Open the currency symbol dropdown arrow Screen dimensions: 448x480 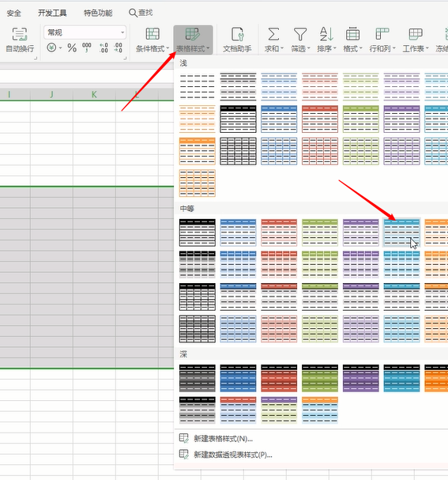[61, 48]
